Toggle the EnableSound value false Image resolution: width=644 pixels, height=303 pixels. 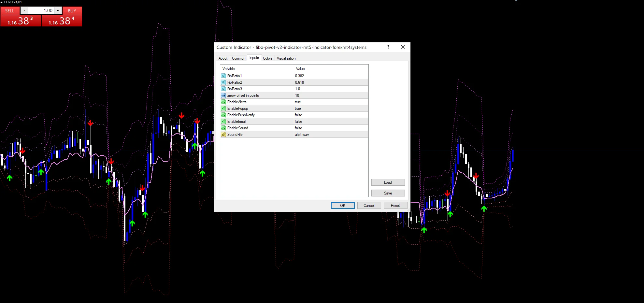click(331, 128)
